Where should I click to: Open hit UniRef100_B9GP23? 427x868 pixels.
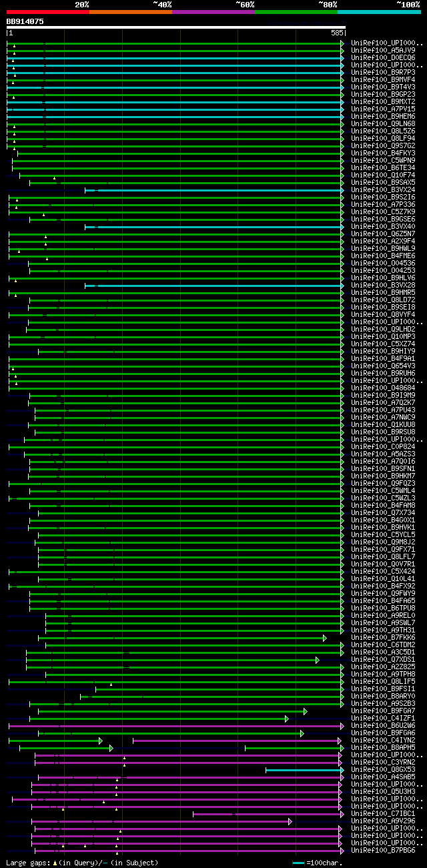(x=383, y=94)
